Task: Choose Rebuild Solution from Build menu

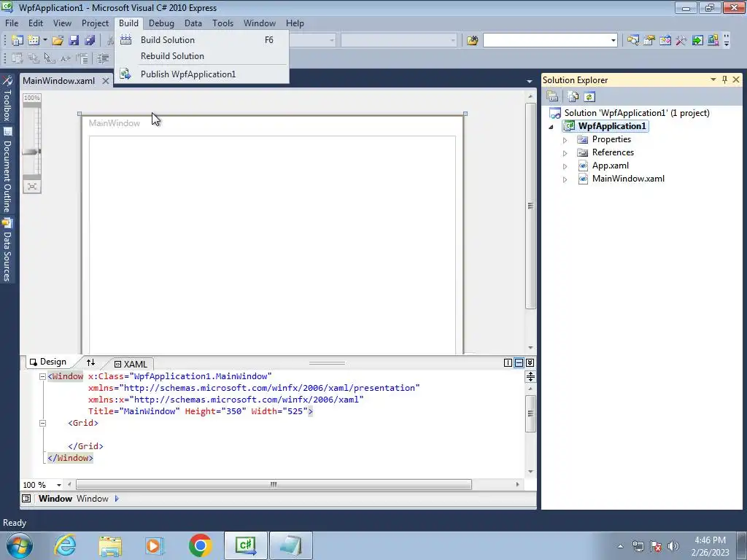Action: tap(201, 55)
